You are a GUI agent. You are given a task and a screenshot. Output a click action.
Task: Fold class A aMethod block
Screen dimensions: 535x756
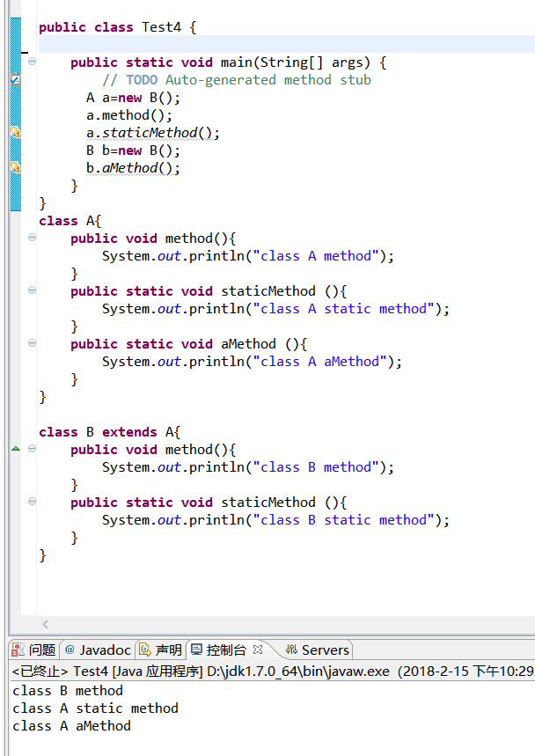tap(33, 344)
